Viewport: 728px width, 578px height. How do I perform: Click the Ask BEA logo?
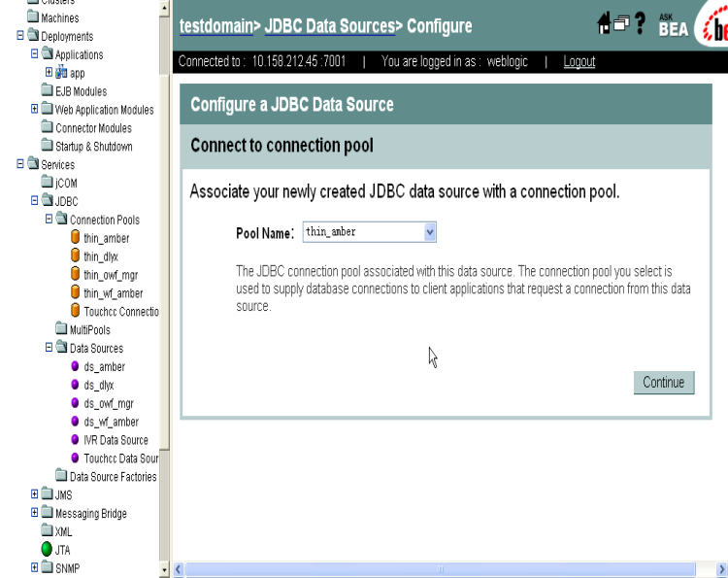click(x=674, y=25)
